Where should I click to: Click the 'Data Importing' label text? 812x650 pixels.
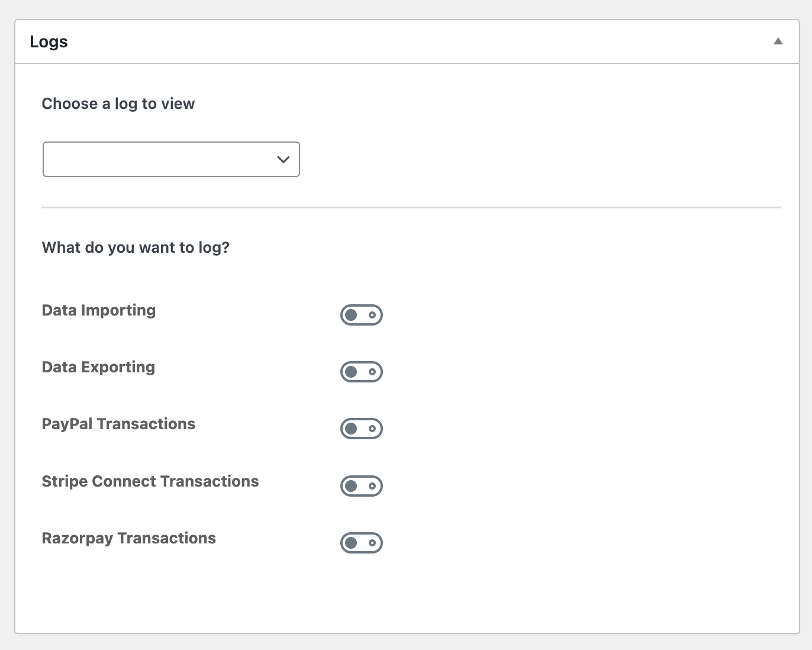pyautogui.click(x=99, y=310)
